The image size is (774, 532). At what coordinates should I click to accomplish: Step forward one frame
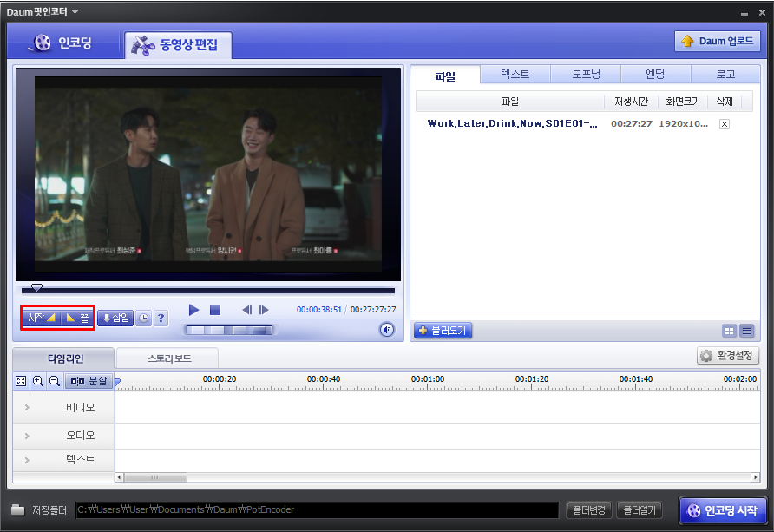(x=264, y=310)
